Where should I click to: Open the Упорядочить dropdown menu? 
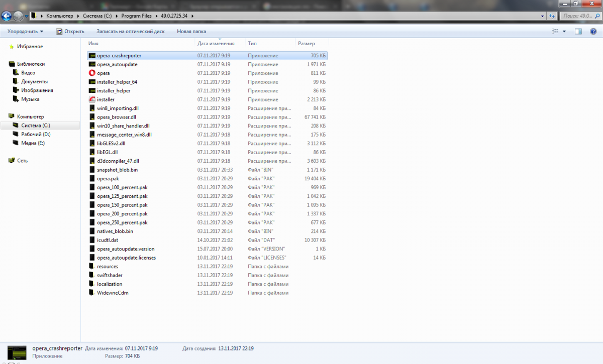point(25,31)
